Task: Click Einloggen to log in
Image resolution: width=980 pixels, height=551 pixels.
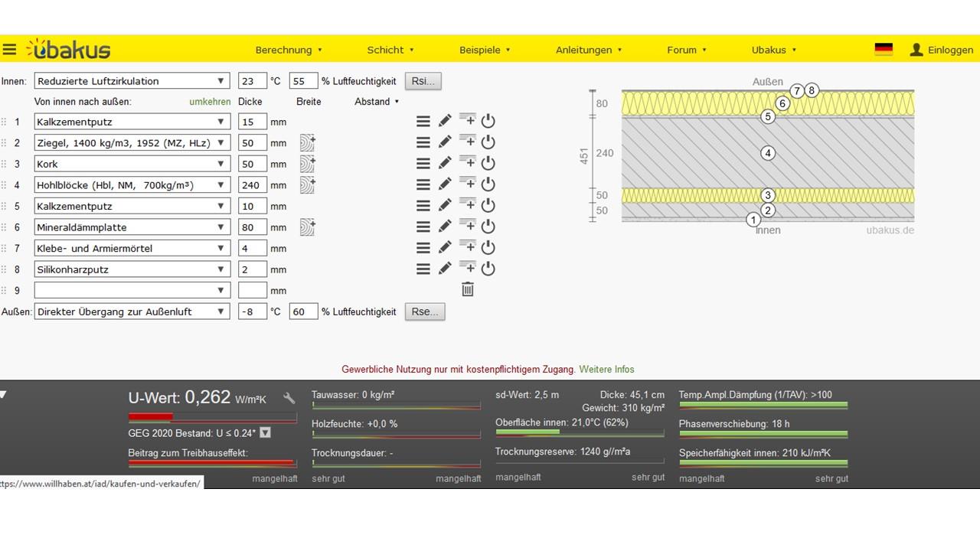Action: click(950, 50)
